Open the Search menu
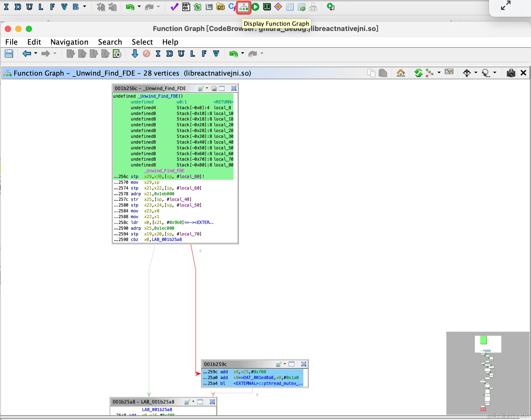Image resolution: width=531 pixels, height=420 pixels. tap(110, 42)
